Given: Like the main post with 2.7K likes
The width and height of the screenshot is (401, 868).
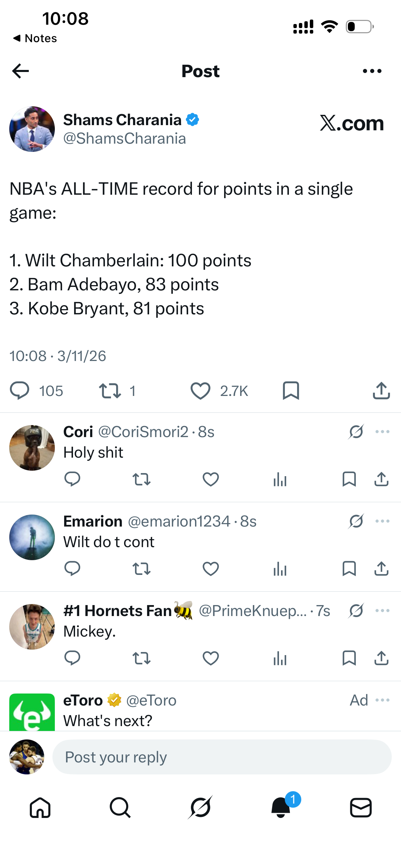Looking at the screenshot, I should (x=200, y=391).
